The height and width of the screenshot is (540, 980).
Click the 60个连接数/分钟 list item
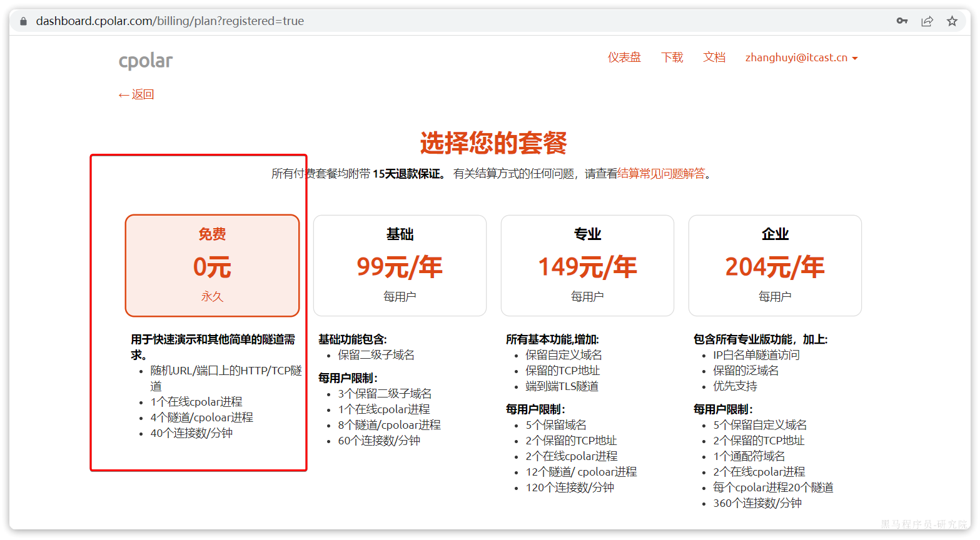point(379,441)
